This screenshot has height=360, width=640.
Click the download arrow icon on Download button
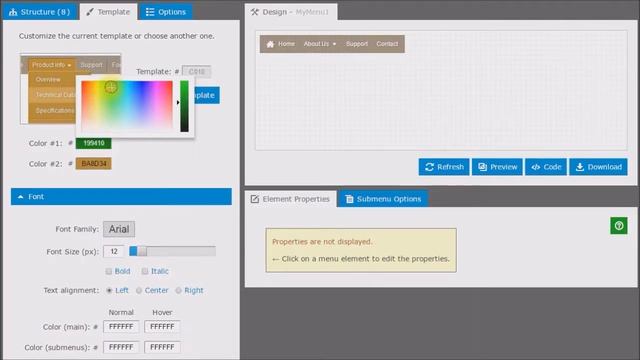580,167
